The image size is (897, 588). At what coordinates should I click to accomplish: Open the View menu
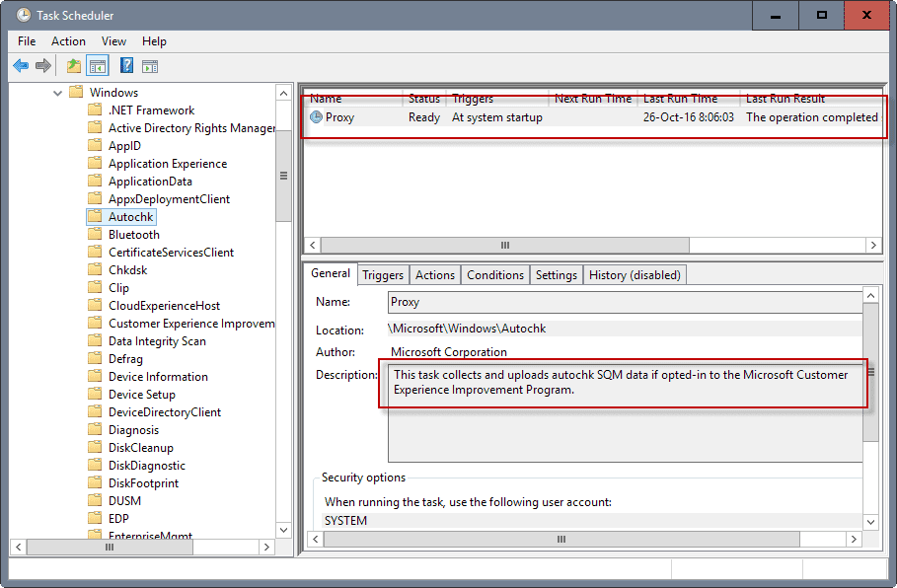tap(113, 41)
